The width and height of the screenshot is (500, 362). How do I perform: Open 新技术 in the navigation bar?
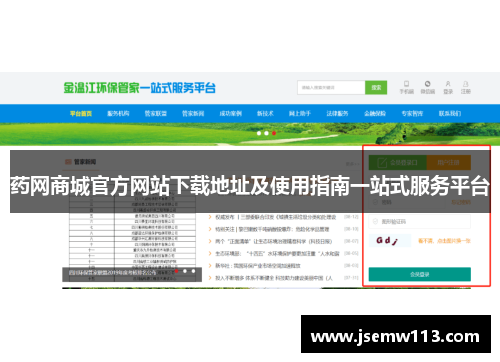pos(265,114)
